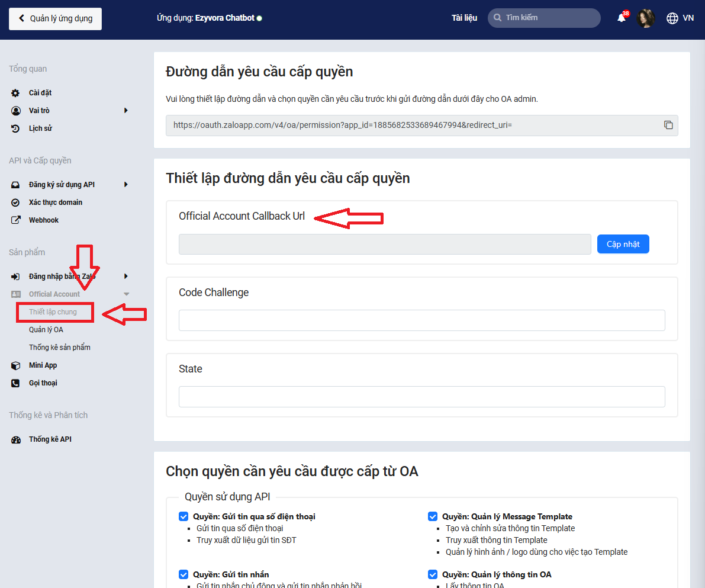The image size is (705, 588).
Task: Open Xác thực domain page
Action: pyautogui.click(x=56, y=203)
